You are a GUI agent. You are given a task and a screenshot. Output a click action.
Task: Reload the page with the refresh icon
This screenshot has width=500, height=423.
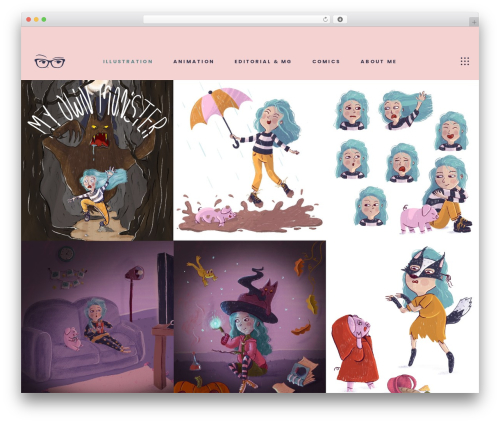click(x=326, y=20)
